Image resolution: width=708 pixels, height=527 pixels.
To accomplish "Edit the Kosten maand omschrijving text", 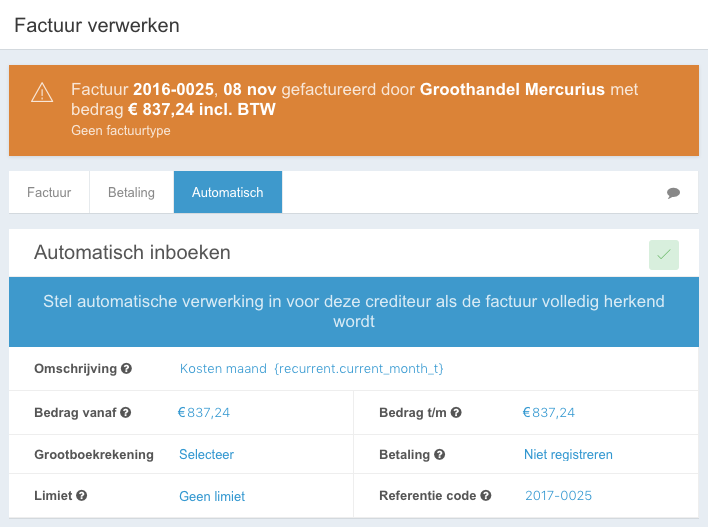I will (x=312, y=368).
